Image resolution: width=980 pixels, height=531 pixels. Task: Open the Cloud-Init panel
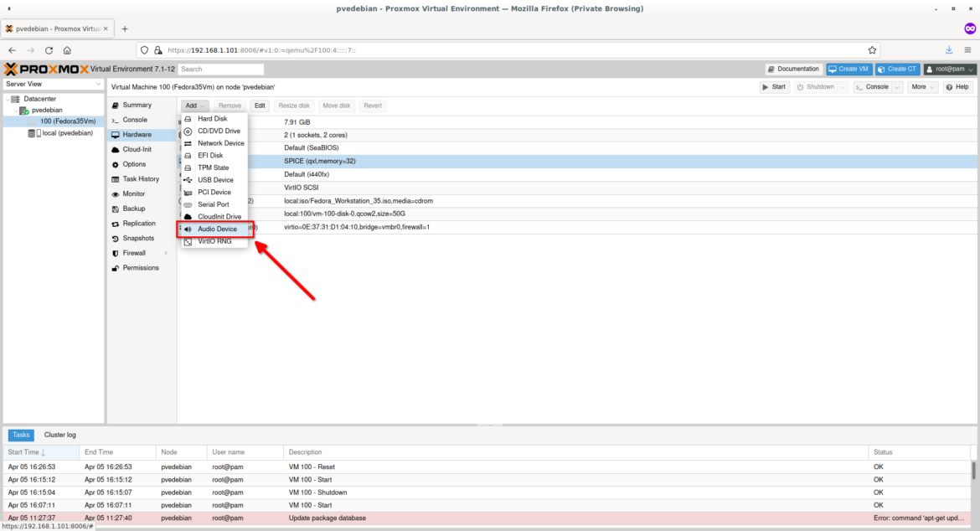(139, 149)
